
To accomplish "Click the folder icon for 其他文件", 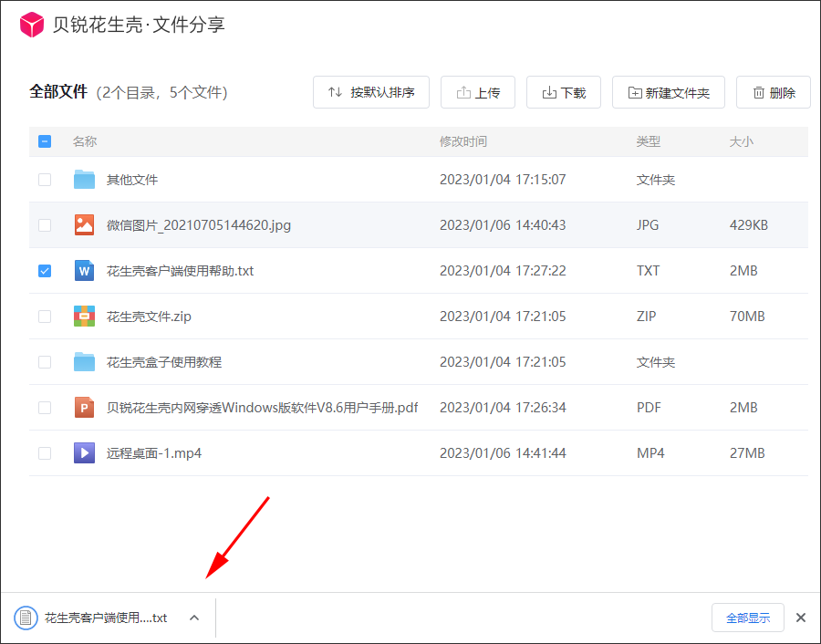I will point(85,180).
